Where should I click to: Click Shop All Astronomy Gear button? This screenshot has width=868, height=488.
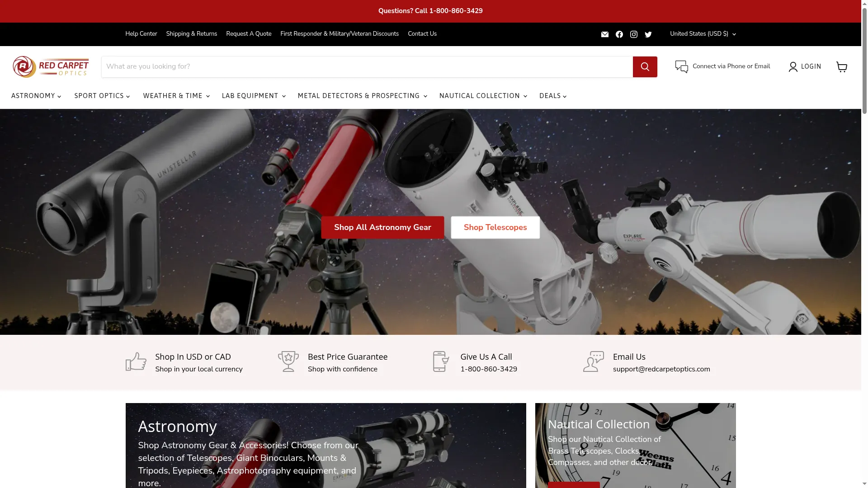(382, 228)
